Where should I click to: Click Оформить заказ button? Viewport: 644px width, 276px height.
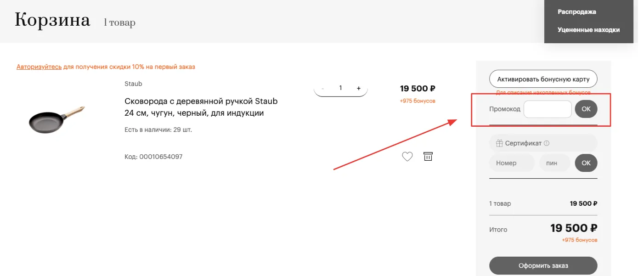click(x=543, y=265)
